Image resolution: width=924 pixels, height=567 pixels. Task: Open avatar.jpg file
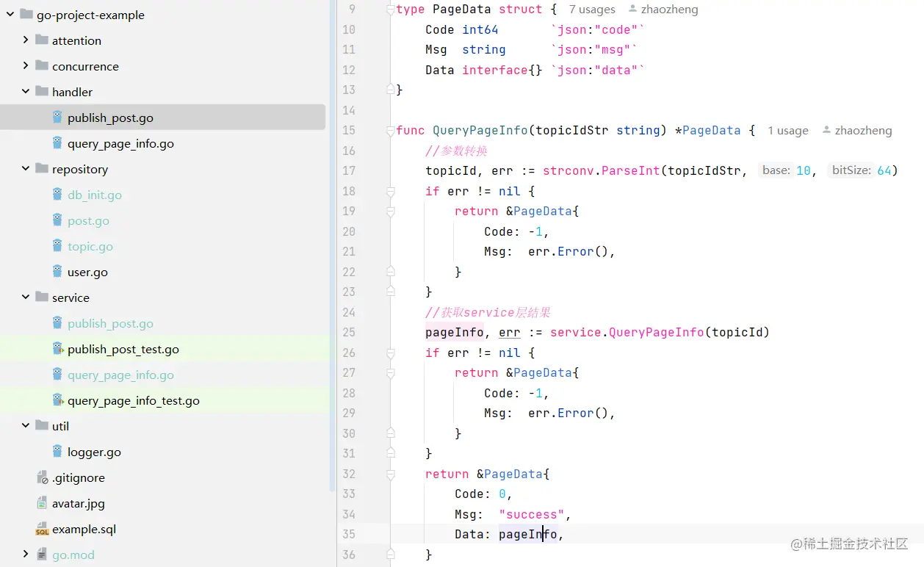pyautogui.click(x=79, y=503)
